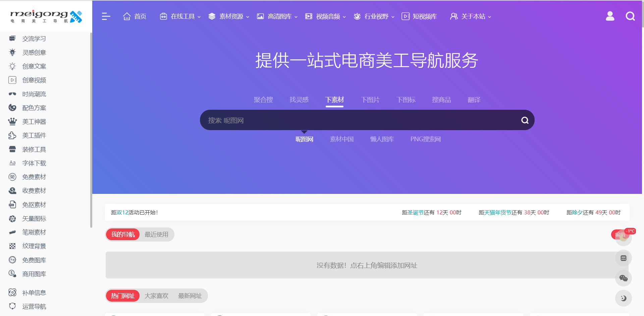Open the search icon at top right corner
Viewport: 644px width, 316px height.
(630, 16)
